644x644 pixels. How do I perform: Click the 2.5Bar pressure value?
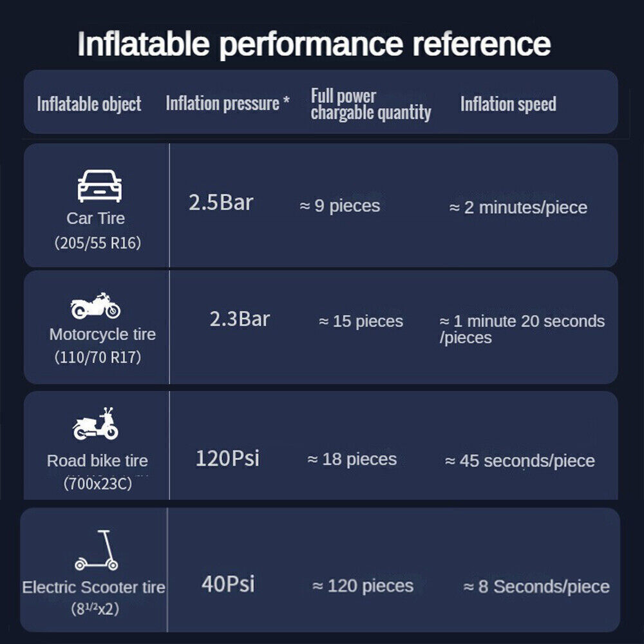221,202
